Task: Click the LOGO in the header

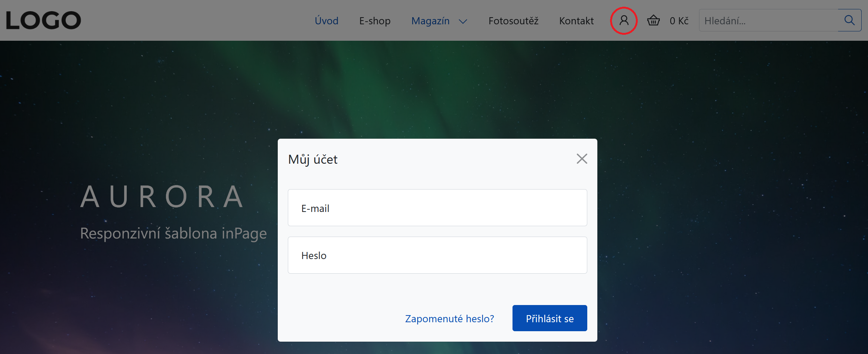Action: pos(43,21)
